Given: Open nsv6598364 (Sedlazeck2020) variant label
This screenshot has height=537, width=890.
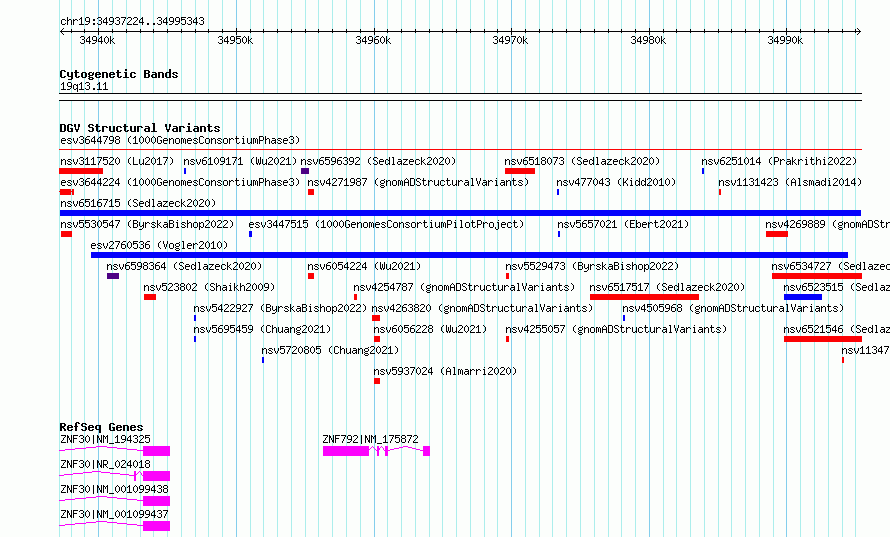Looking at the screenshot, I should pos(184,266).
